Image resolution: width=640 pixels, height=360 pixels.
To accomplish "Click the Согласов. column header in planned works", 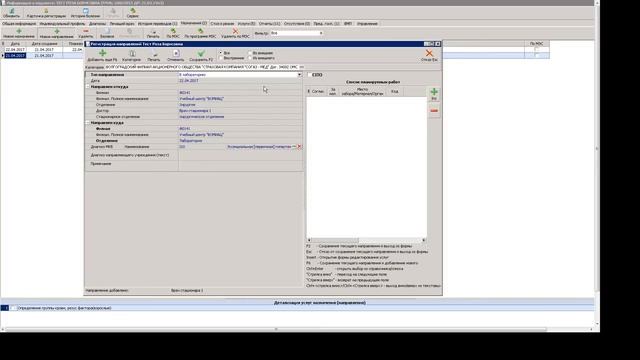I will point(318,91).
